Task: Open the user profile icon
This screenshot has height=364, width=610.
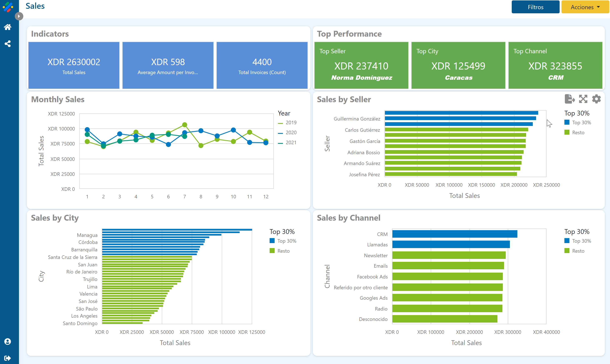Action: pos(8,342)
